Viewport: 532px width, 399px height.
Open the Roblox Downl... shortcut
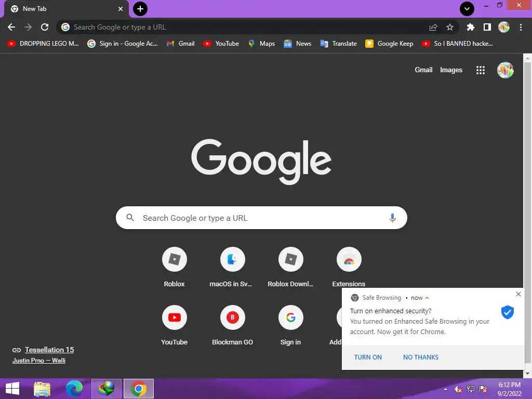(291, 268)
